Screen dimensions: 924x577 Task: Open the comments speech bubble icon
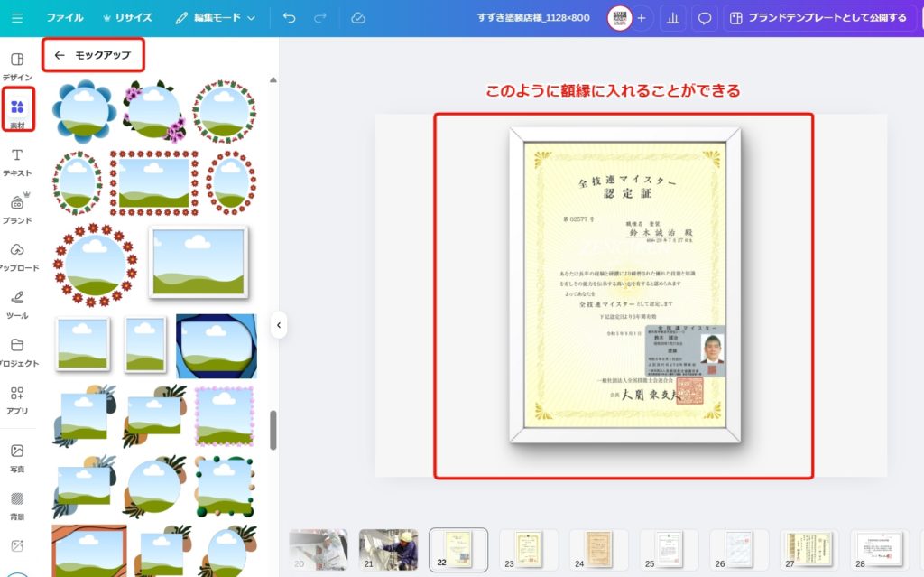pos(705,18)
